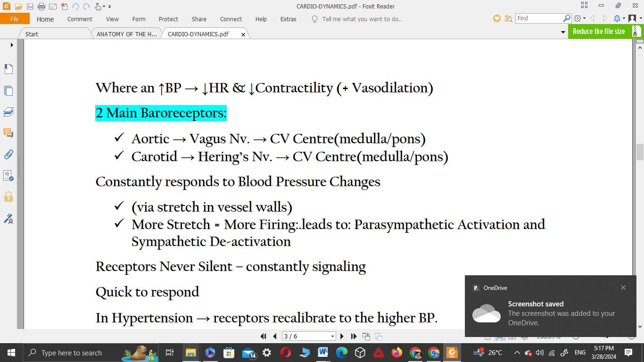The image size is (644, 362).
Task: Save the document with the floppy disk icon
Action: (x=30, y=7)
